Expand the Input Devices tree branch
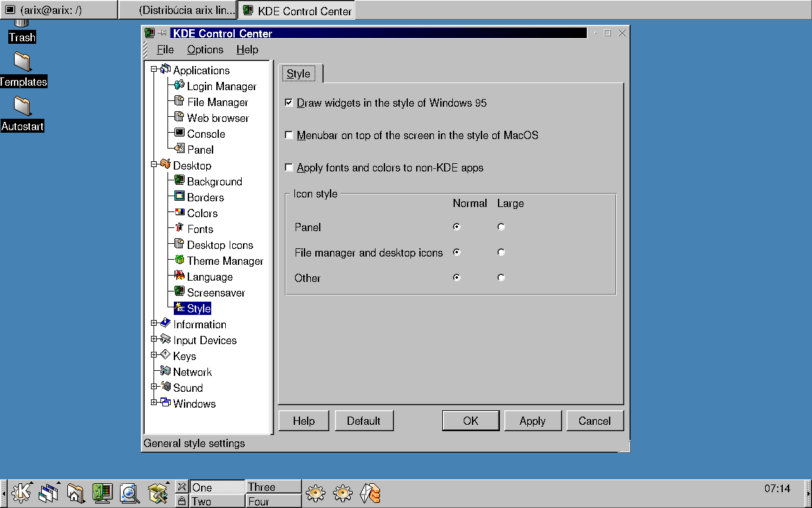Screen dimensions: 812x508 [154, 339]
